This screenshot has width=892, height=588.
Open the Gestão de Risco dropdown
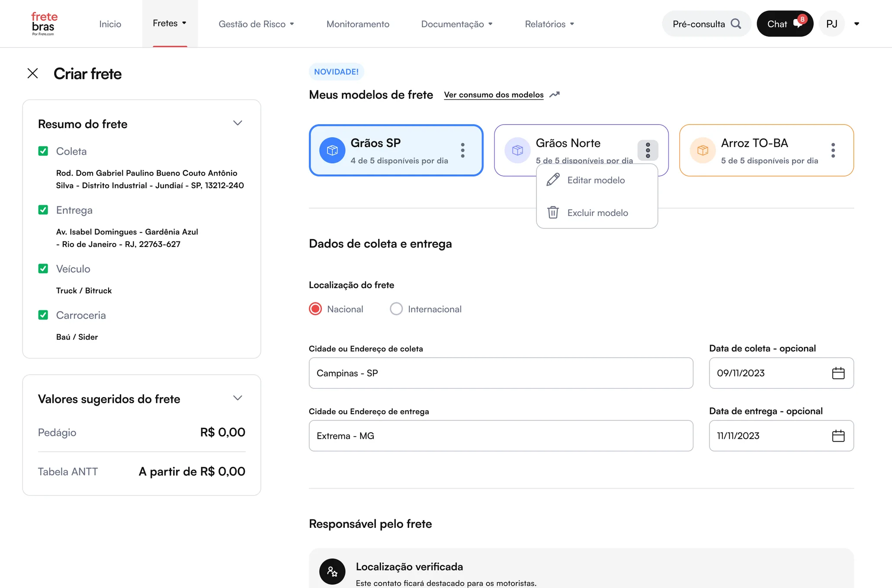pos(256,24)
